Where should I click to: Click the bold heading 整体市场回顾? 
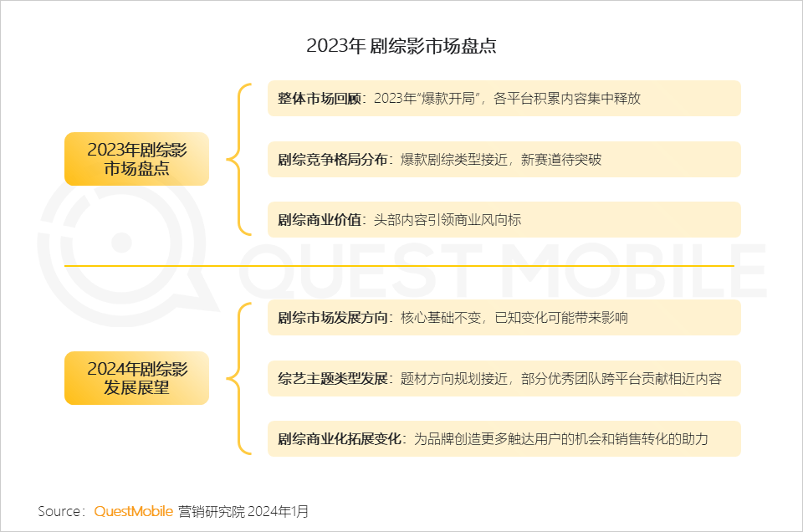[x=320, y=99]
